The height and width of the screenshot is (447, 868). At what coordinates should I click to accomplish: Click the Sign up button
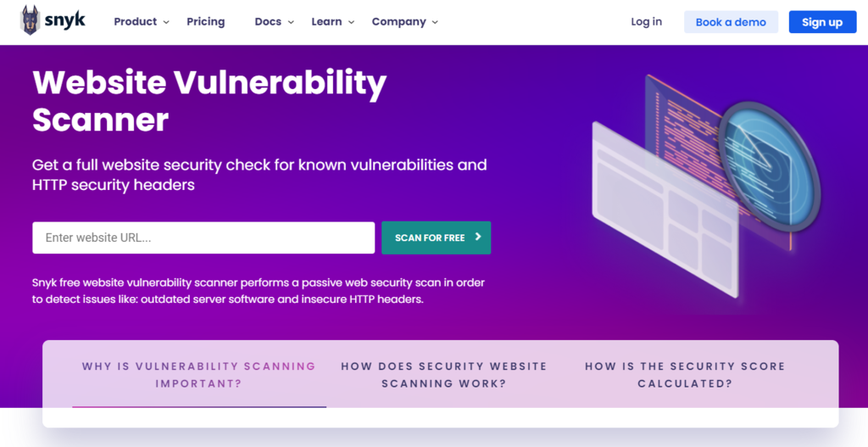pyautogui.click(x=821, y=22)
